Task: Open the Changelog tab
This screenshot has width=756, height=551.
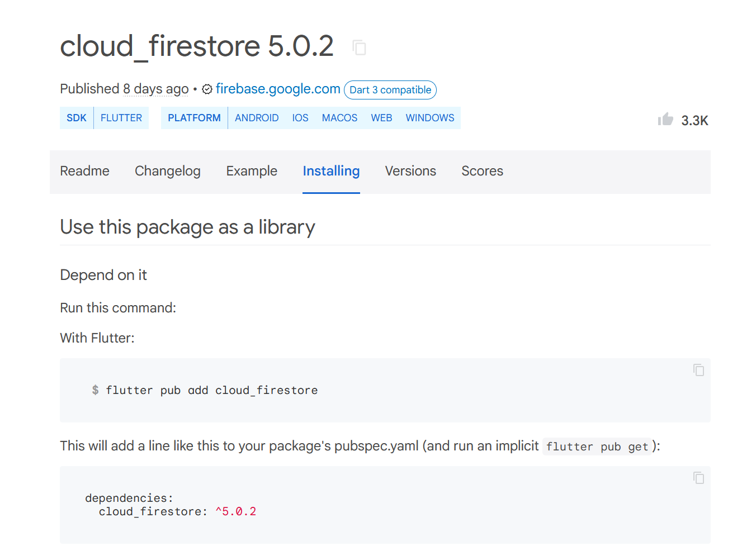Action: (168, 171)
